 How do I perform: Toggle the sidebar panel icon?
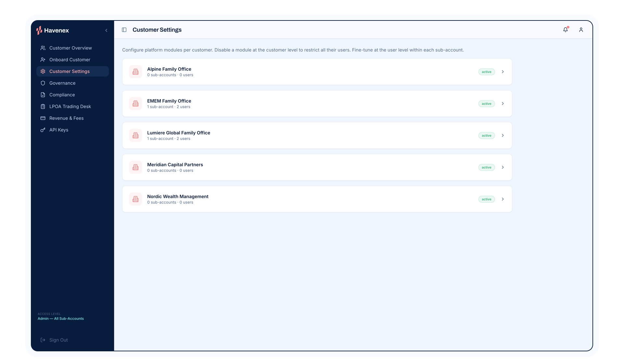(x=124, y=30)
